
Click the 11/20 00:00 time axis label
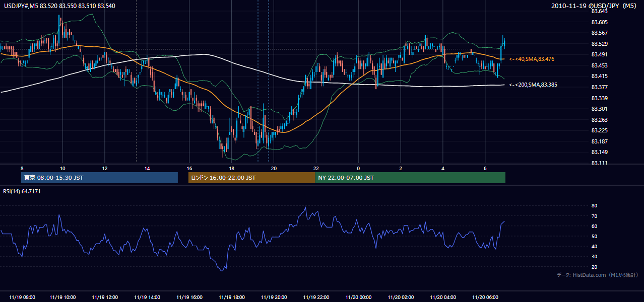358,297
